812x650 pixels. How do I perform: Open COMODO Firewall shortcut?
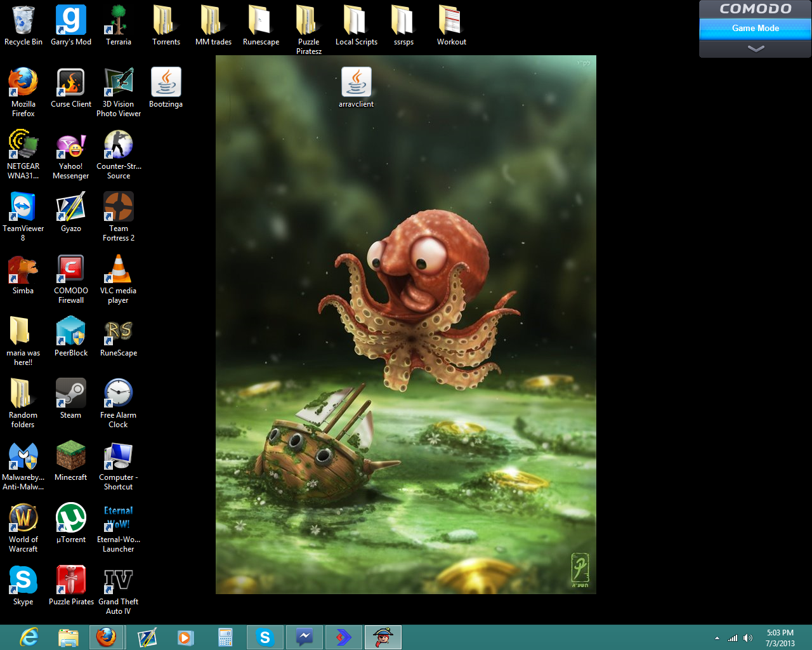pos(71,279)
